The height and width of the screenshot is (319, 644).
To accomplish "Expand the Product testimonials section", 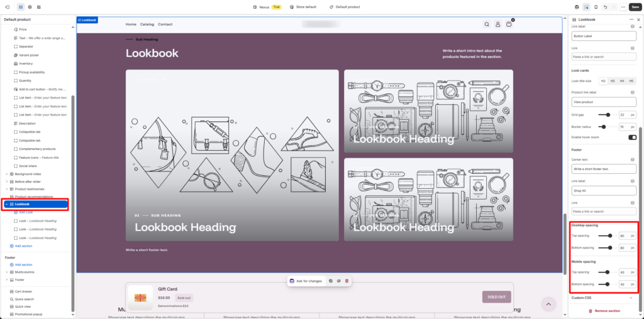I will click(x=6, y=189).
